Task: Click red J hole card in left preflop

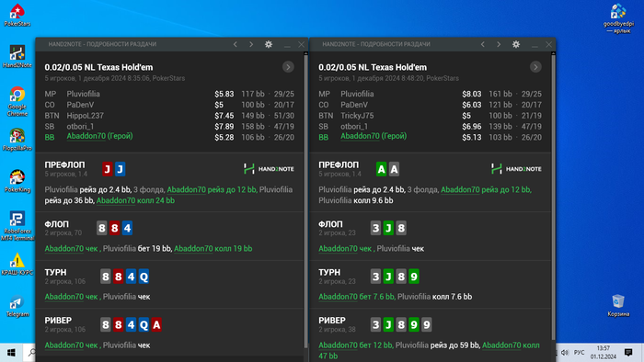Action: [x=108, y=169]
